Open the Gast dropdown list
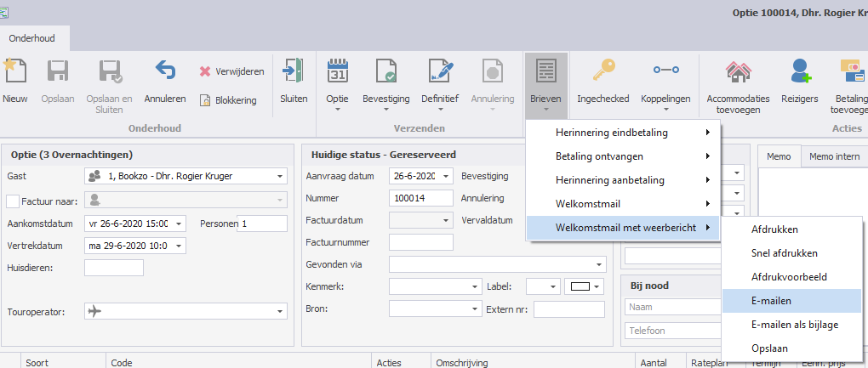Image resolution: width=868 pixels, height=368 pixels. [x=280, y=177]
